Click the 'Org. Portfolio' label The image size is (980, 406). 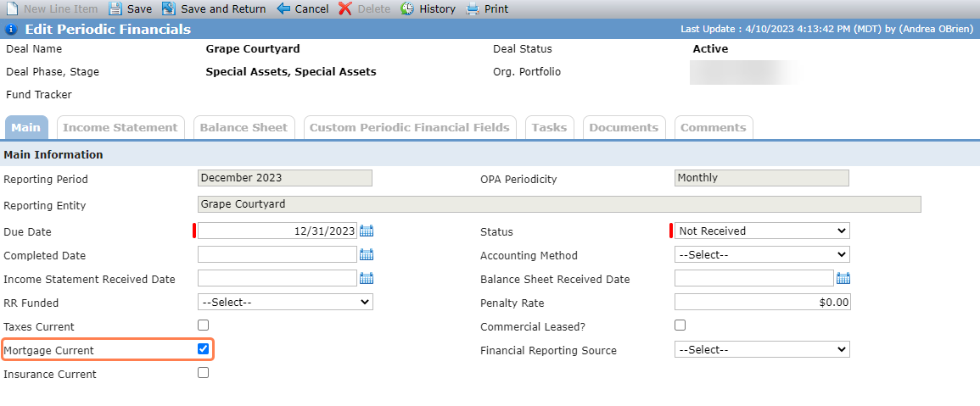[x=527, y=72]
